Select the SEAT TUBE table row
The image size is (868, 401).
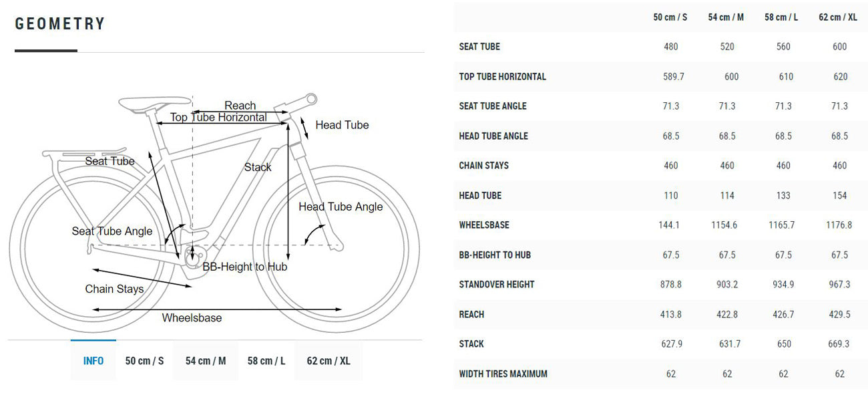tap(661, 47)
